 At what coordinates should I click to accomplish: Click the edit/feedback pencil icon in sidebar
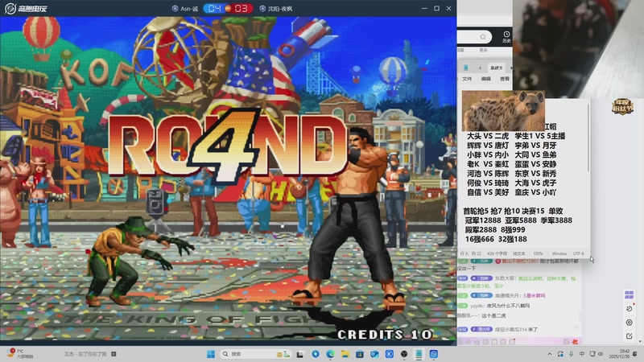pos(630,336)
